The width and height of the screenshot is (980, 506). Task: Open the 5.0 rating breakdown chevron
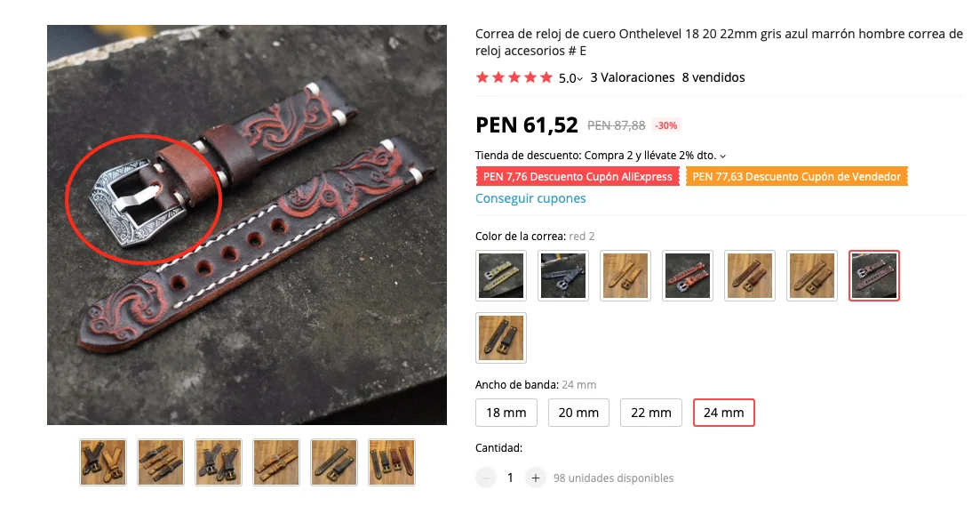(x=580, y=79)
